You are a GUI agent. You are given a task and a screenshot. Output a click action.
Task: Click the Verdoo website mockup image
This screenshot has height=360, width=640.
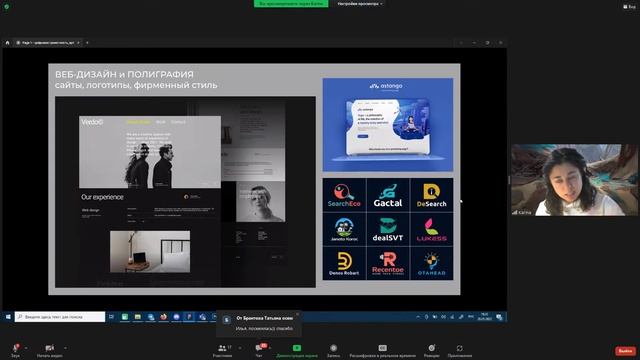coord(185,192)
